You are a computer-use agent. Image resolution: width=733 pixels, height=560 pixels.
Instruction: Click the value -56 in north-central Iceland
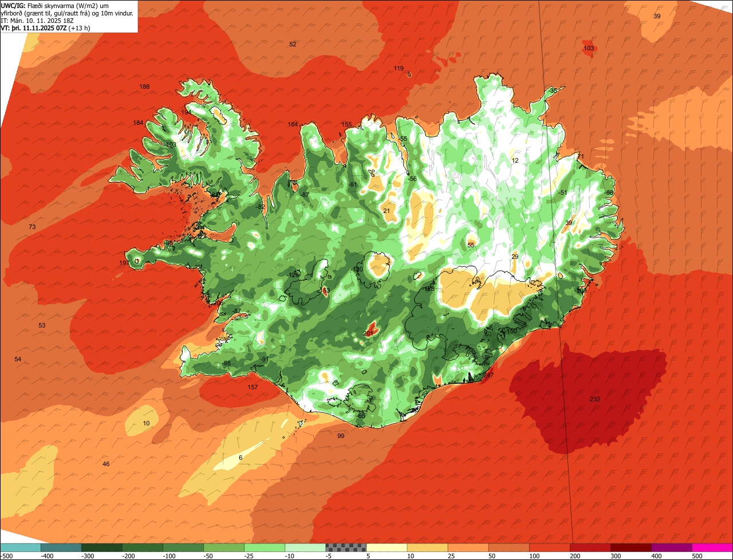coord(412,179)
